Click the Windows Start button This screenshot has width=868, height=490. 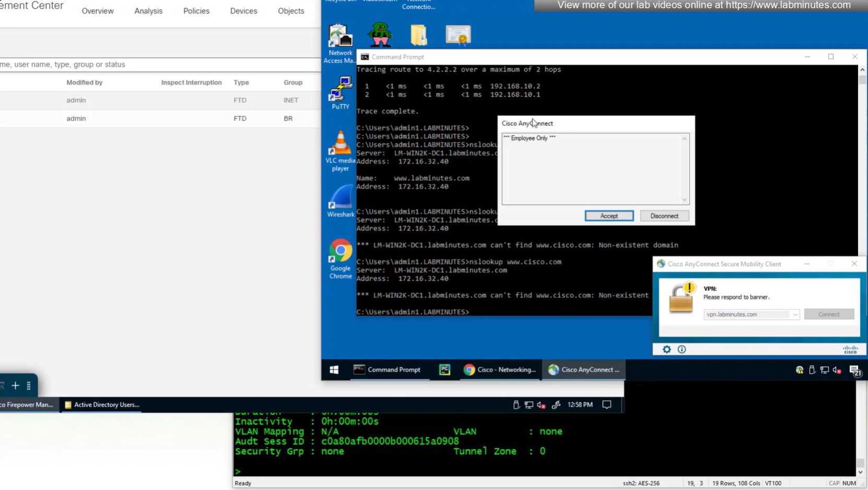[334, 370]
